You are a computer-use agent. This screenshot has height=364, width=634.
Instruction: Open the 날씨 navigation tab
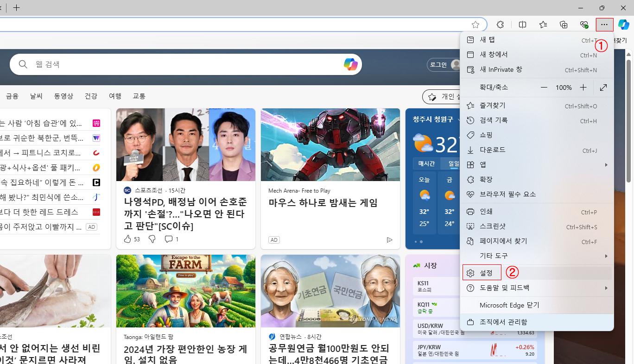(36, 96)
